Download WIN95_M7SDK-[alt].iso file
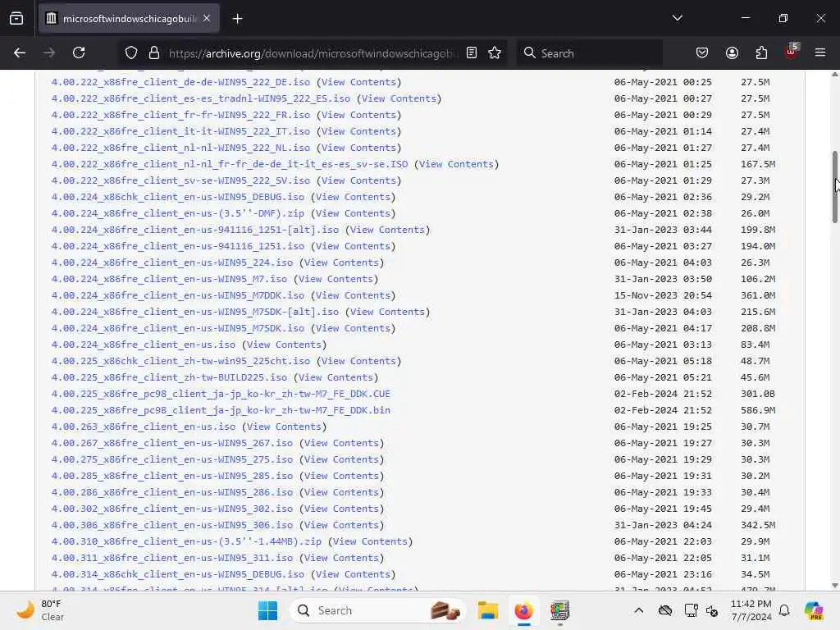 [195, 312]
